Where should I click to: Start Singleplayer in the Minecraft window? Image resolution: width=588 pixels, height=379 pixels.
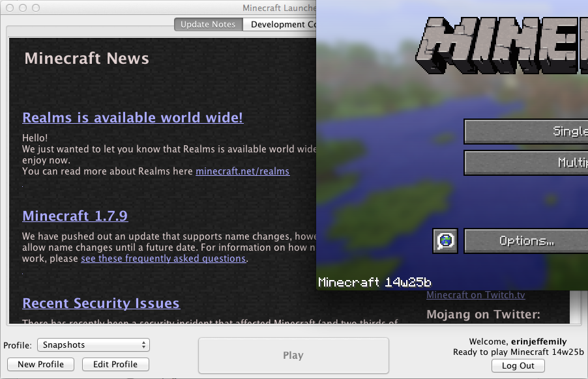point(526,132)
